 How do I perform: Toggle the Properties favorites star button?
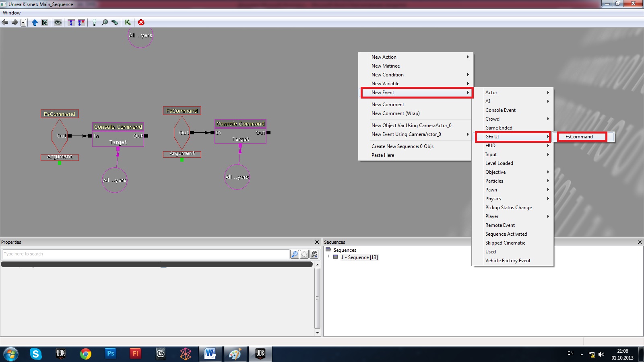pos(304,254)
